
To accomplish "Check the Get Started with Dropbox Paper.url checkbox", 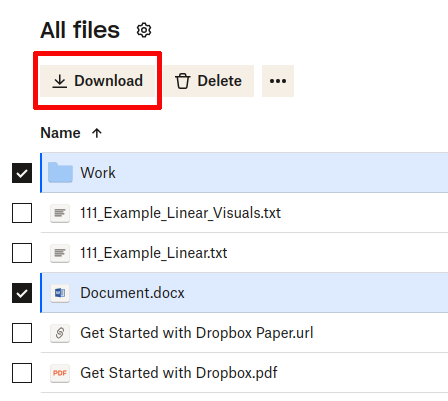I will click(22, 333).
